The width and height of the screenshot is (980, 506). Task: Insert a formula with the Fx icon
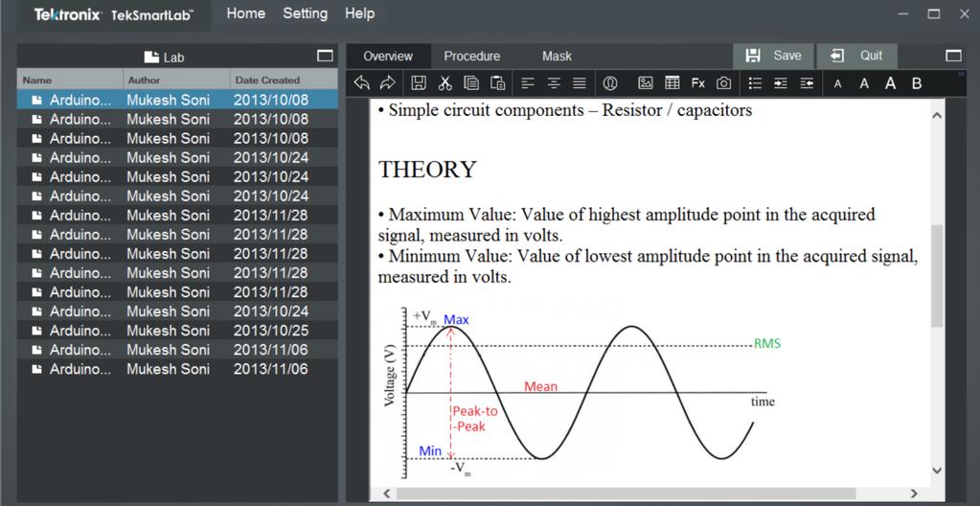coord(698,83)
